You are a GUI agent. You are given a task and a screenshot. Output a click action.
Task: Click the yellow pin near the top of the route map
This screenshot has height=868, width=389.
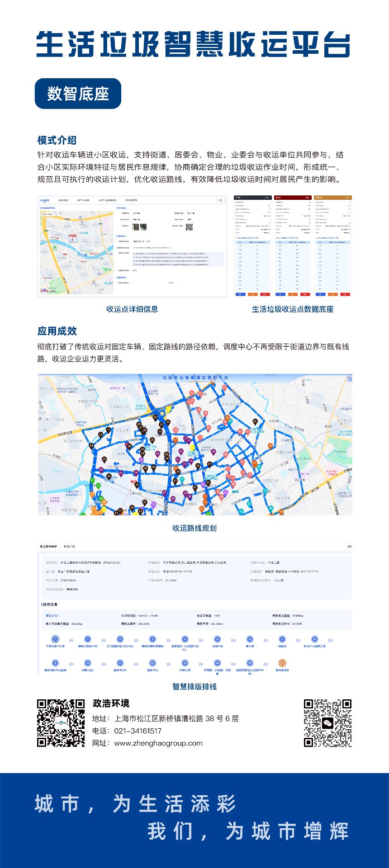[169, 409]
